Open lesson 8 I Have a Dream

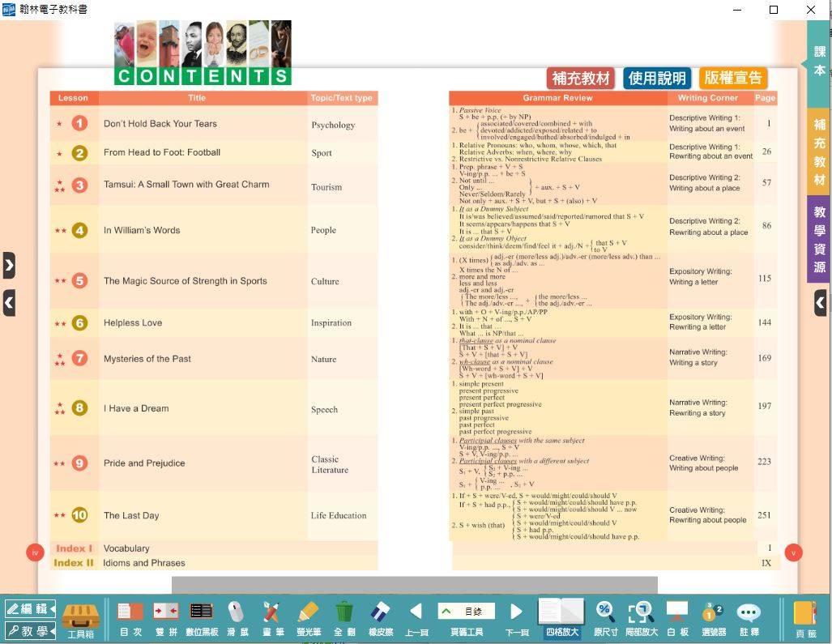pyautogui.click(x=136, y=408)
